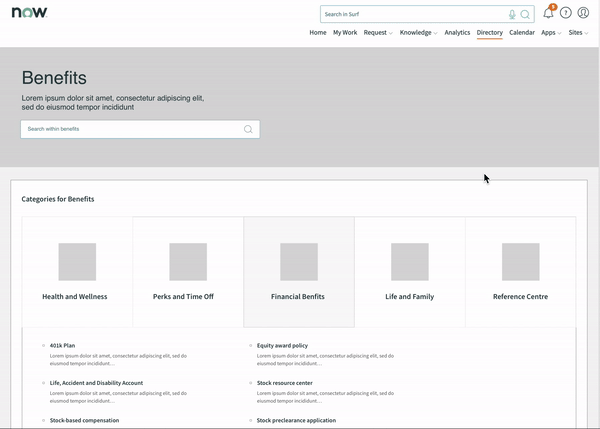Image resolution: width=600 pixels, height=429 pixels.
Task: Open the user profile icon
Action: [583, 13]
